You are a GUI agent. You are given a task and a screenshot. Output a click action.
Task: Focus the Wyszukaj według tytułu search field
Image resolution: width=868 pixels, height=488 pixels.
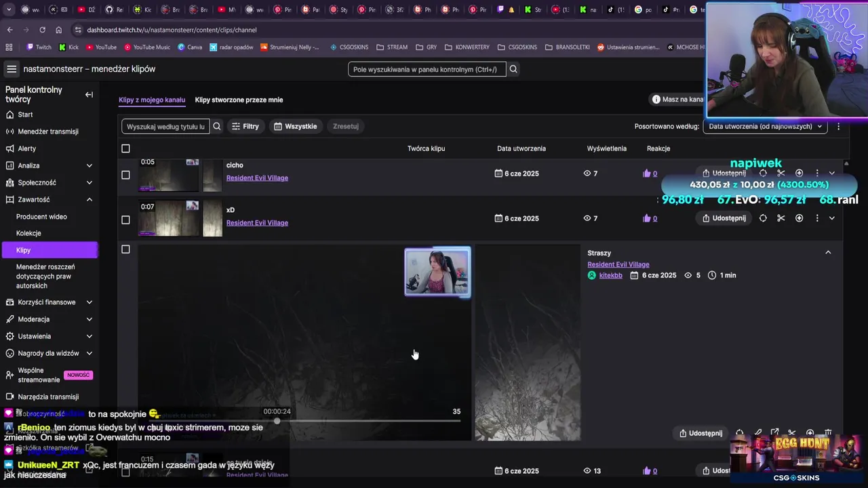[x=165, y=126]
